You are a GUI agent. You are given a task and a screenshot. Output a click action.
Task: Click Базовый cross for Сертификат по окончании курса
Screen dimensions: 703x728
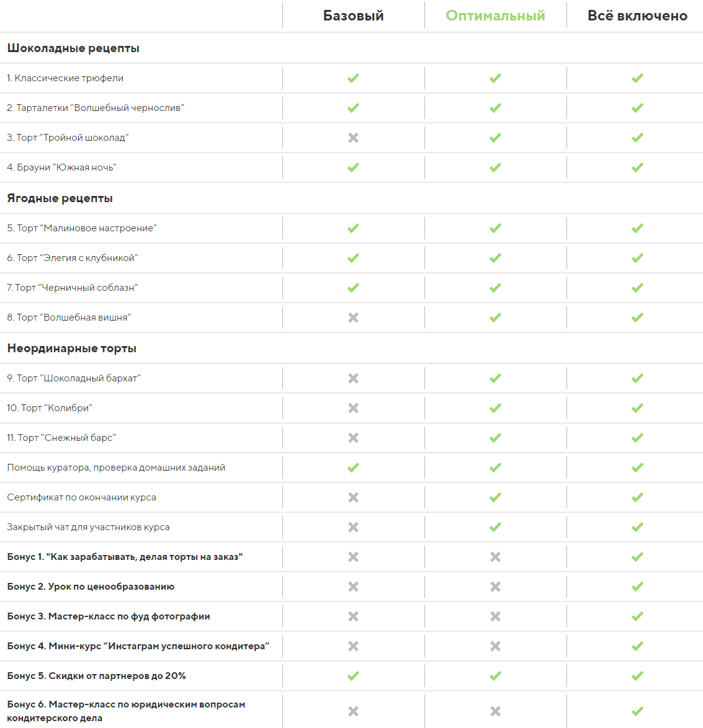tap(353, 497)
